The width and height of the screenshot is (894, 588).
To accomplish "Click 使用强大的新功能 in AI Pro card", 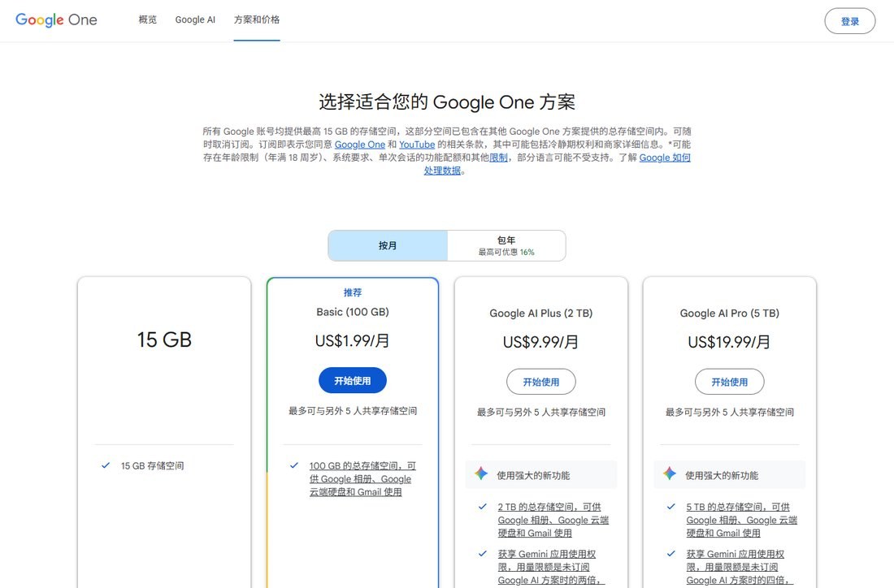I will point(722,475).
